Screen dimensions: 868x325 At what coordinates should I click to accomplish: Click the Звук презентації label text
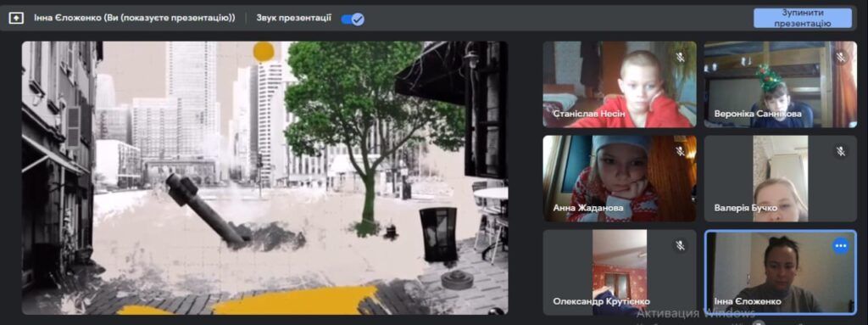click(x=293, y=18)
